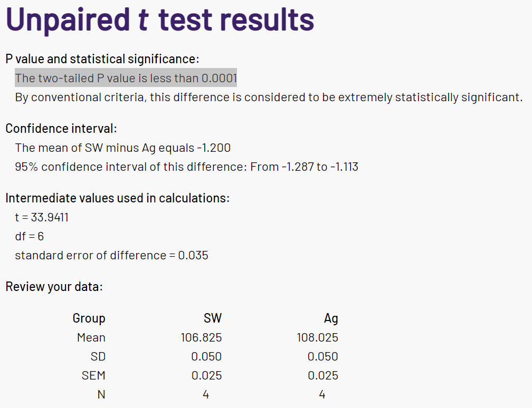This screenshot has height=408, width=532.
Task: Click the 95% confidence interval line
Action: click(x=187, y=167)
